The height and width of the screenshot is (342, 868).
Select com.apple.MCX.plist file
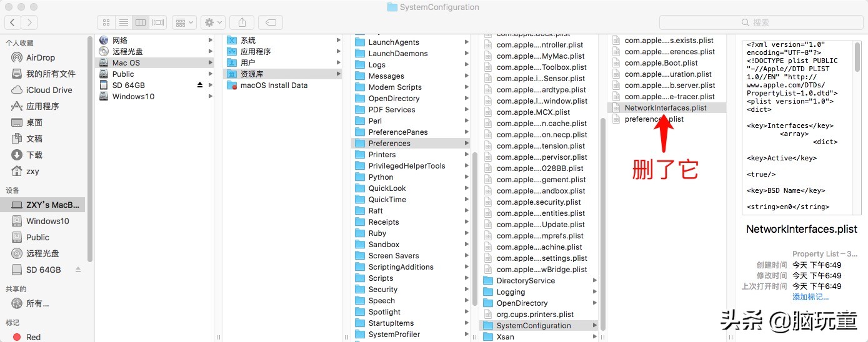[539, 112]
